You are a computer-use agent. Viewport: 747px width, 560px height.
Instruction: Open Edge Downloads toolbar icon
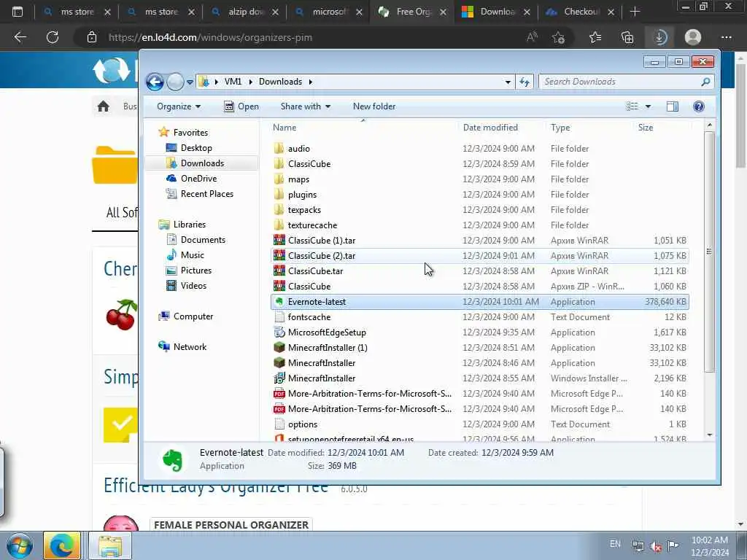click(x=659, y=37)
